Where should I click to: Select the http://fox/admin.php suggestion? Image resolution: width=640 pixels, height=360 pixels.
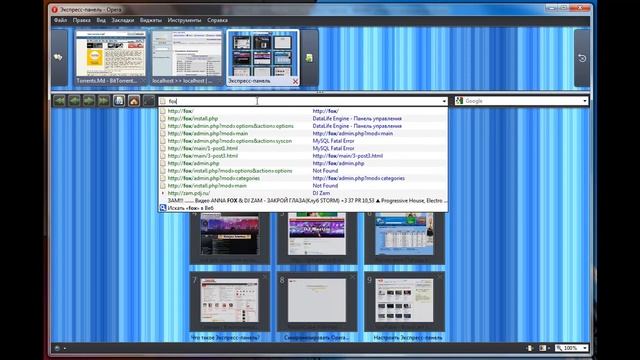click(303, 163)
